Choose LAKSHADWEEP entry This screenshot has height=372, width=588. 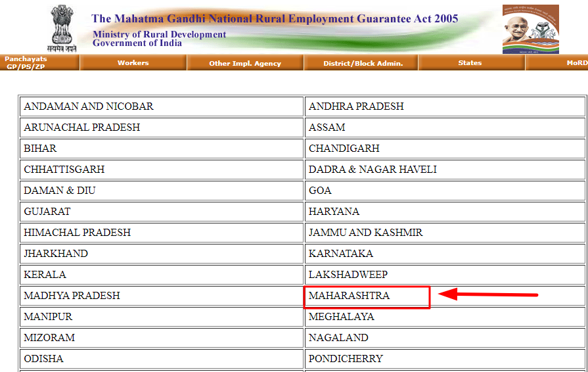click(348, 275)
